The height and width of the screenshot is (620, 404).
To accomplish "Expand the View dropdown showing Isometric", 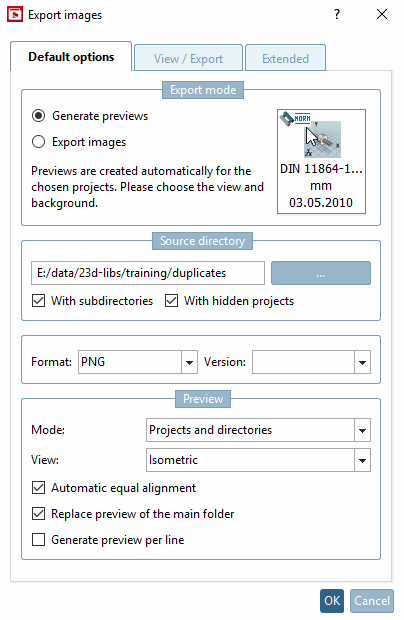I will [x=258, y=460].
